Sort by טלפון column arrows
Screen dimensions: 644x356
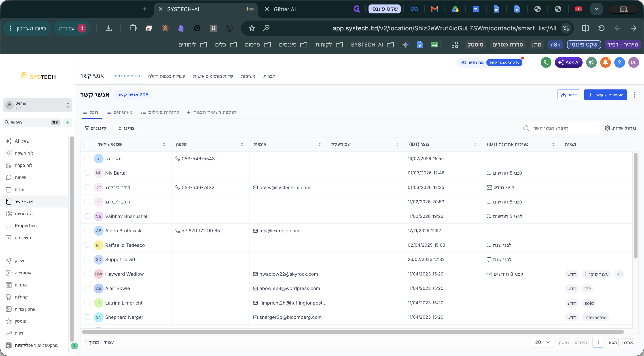tap(242, 144)
